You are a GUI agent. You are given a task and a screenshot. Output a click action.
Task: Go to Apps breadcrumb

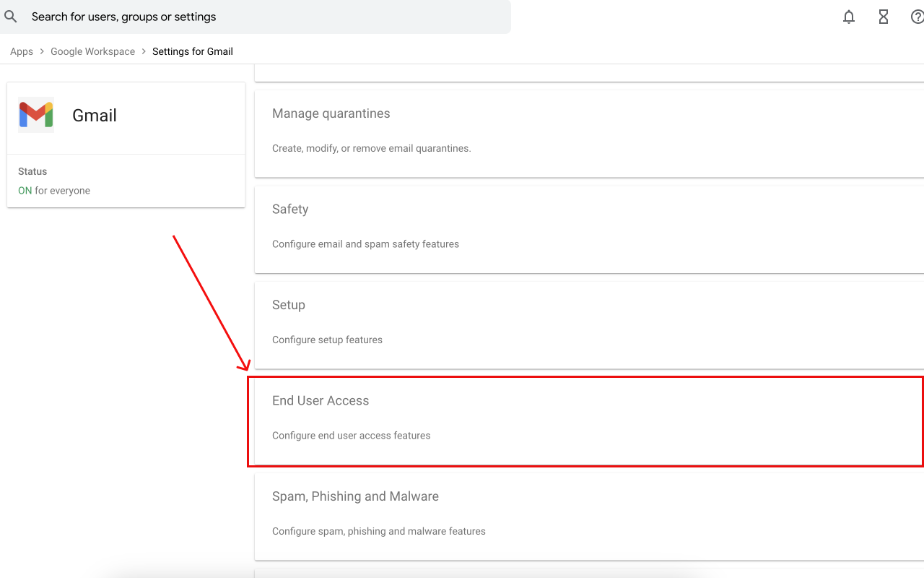pyautogui.click(x=22, y=51)
